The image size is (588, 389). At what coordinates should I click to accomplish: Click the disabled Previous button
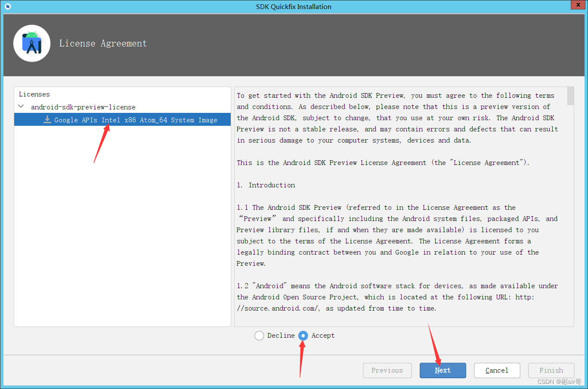click(387, 370)
